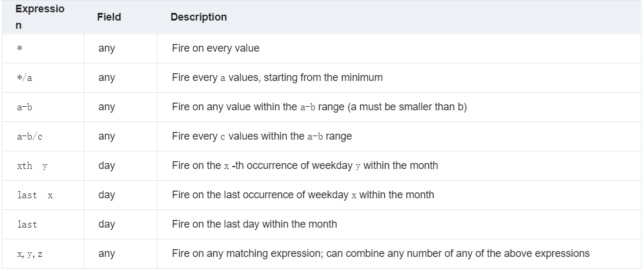This screenshot has width=644, height=271.
Task: Select the xth y expression cell
Action: [32, 166]
